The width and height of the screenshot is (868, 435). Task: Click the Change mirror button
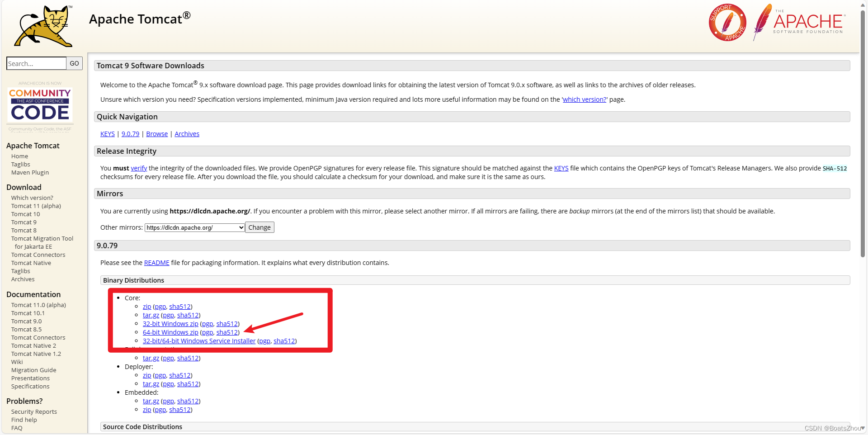point(259,227)
